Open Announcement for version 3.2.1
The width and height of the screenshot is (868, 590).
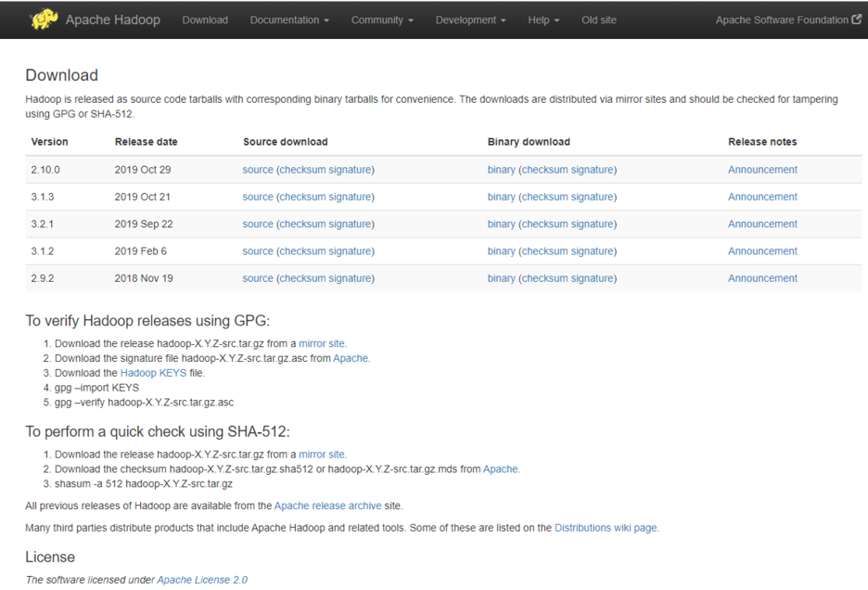click(x=763, y=224)
